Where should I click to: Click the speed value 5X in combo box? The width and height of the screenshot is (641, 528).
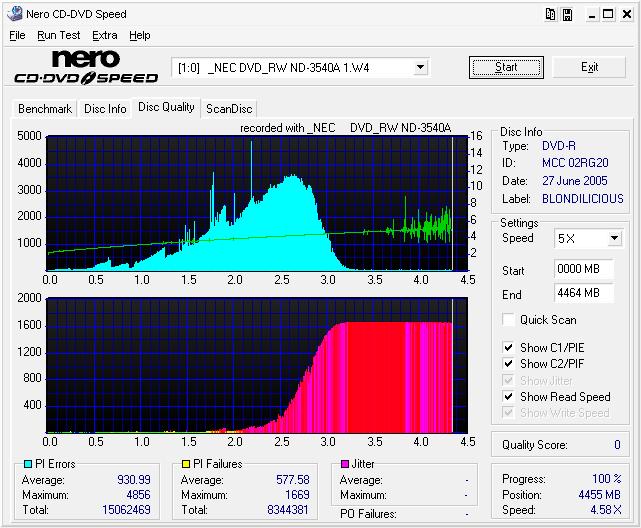(566, 238)
